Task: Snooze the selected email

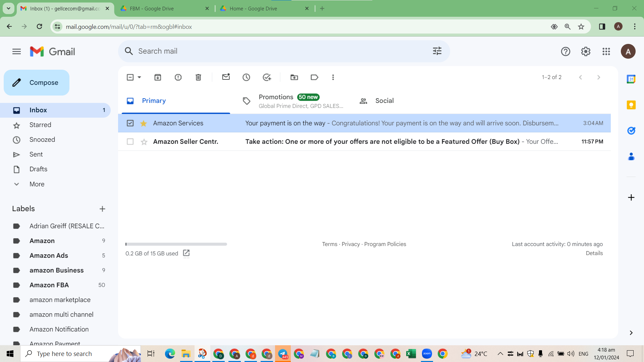Action: point(246,77)
